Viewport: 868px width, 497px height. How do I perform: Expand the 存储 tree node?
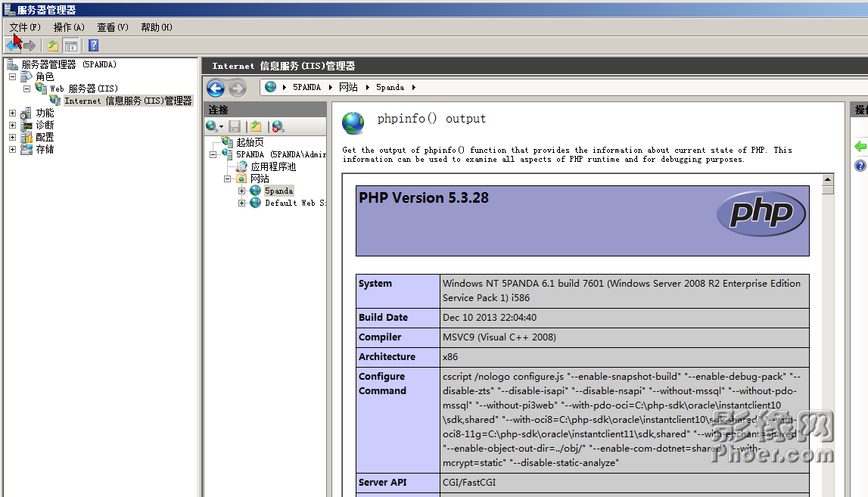tap(12, 150)
